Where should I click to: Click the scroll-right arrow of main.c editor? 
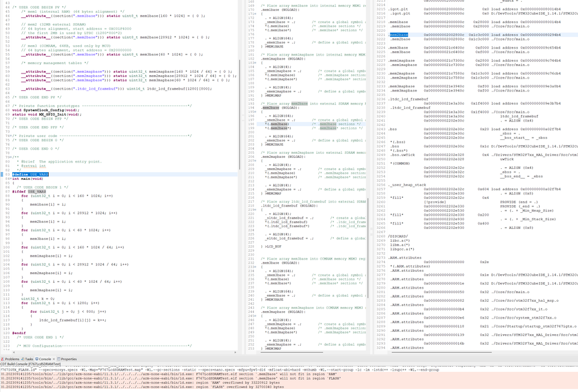point(235,353)
